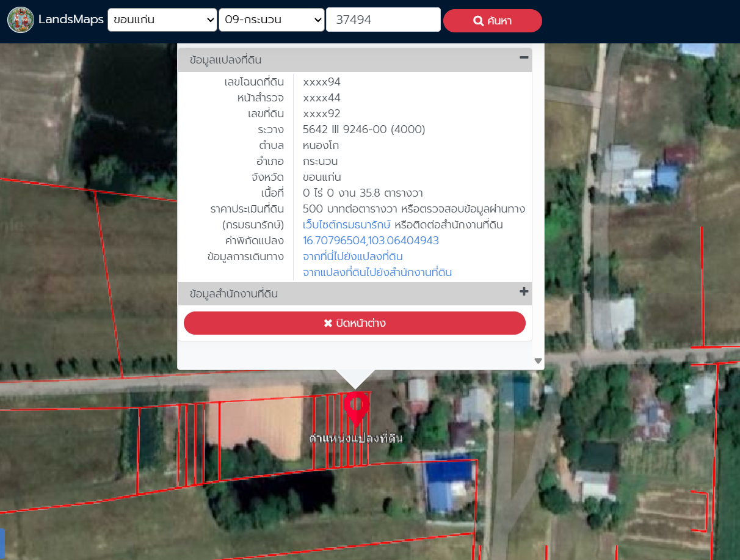This screenshot has height=560, width=740.
Task: Click the ข้อมูลสำนักงานที่ดิน panel header
Action: click(x=355, y=294)
